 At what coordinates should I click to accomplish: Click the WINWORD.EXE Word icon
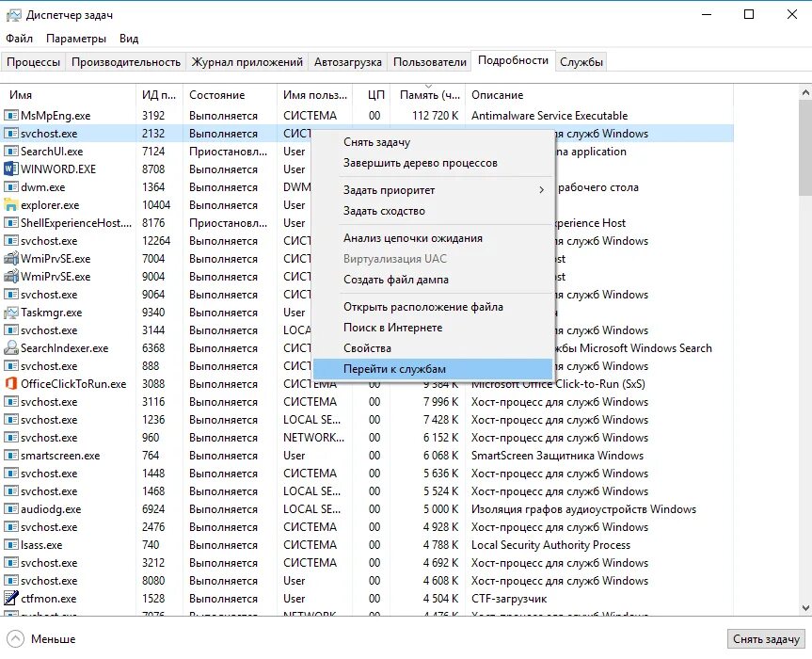[x=11, y=169]
